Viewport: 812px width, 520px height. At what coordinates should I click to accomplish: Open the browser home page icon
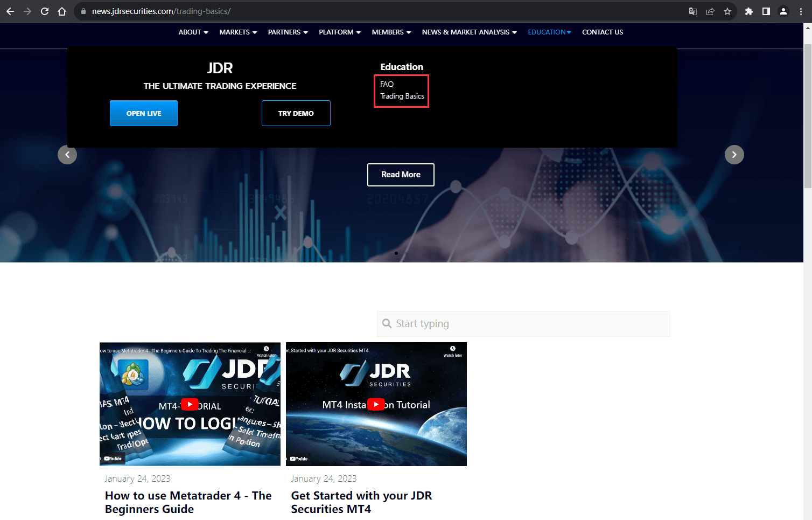pyautogui.click(x=62, y=11)
